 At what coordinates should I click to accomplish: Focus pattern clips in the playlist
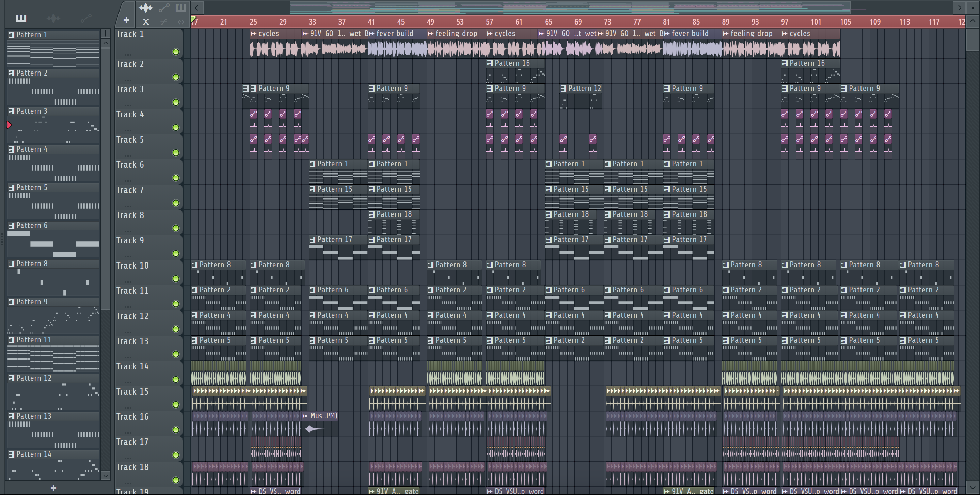pos(181,7)
